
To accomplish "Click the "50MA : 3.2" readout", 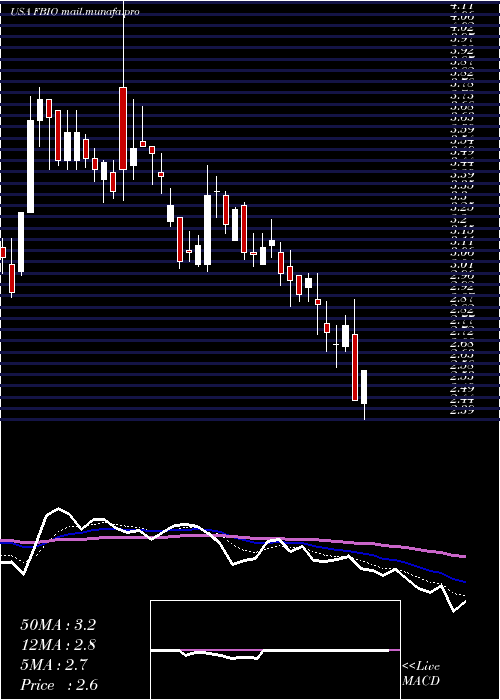I will [x=58, y=625].
